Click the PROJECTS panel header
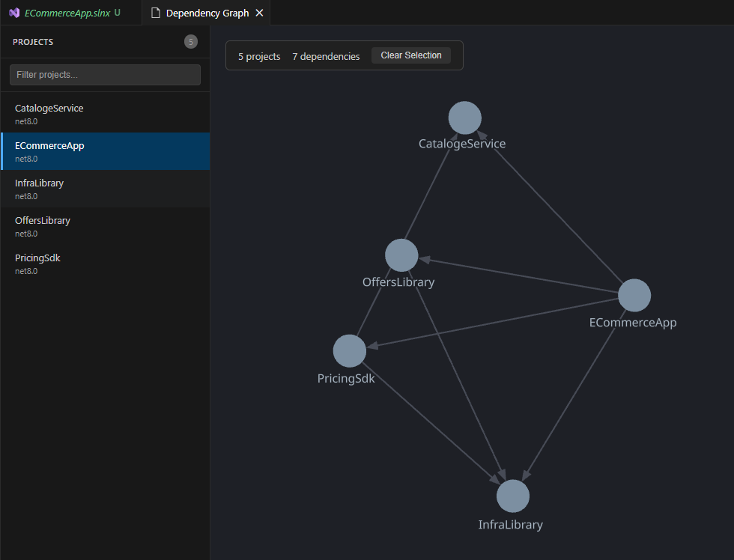 pos(32,42)
